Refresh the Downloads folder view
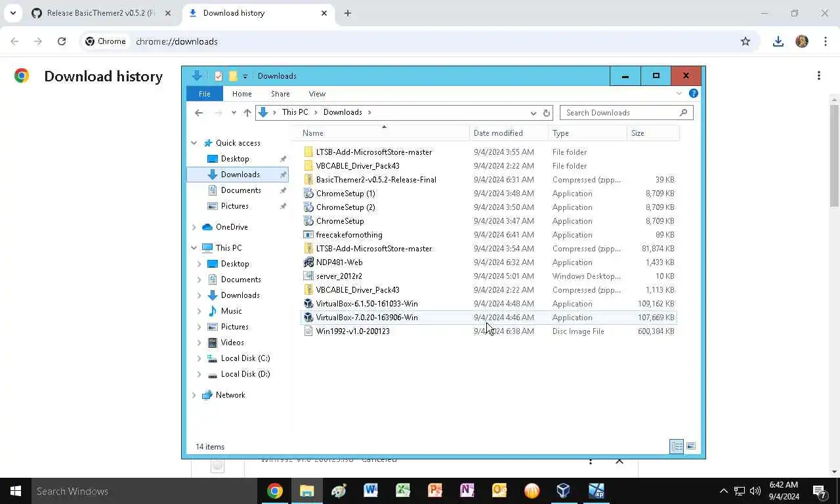 pos(546,113)
